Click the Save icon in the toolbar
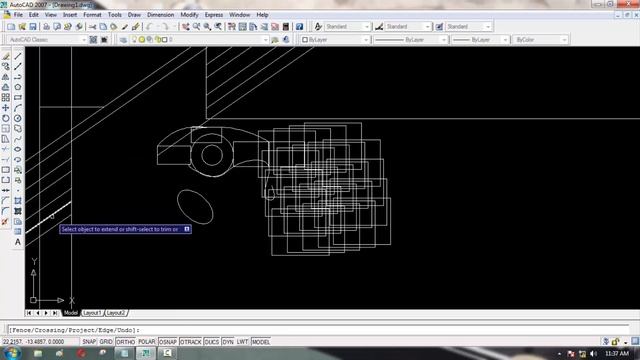Screen dimensions: 640x360 pyautogui.click(x=33, y=27)
